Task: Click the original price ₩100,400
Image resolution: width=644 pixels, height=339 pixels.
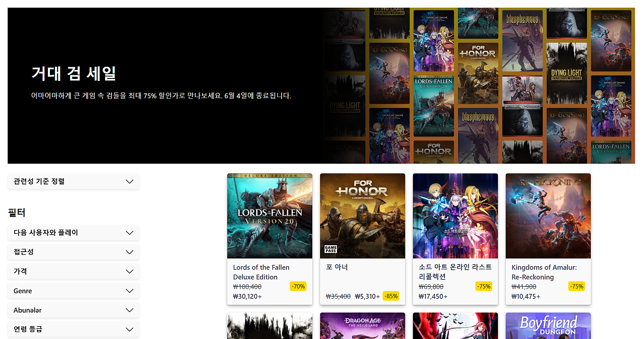Action: pos(247,287)
